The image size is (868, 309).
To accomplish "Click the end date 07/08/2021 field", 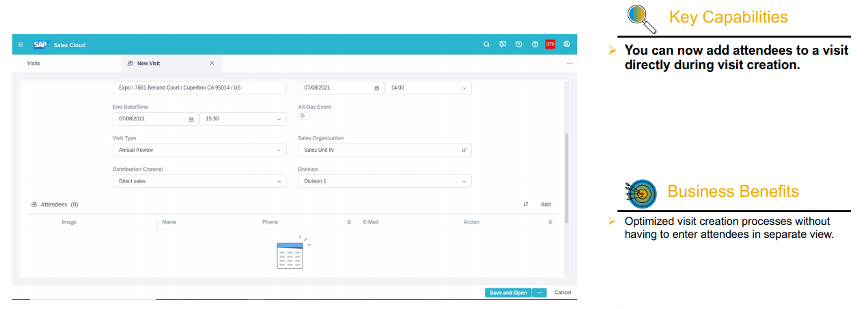I will [155, 119].
